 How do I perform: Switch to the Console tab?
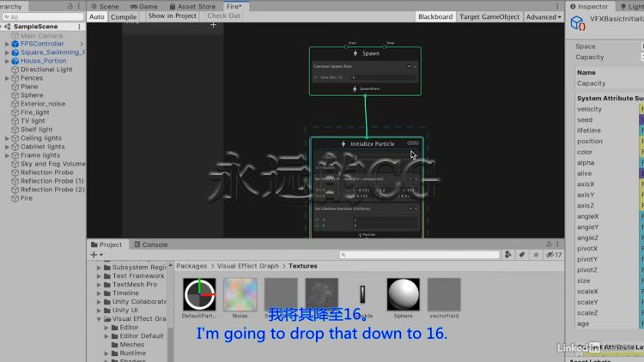(x=151, y=244)
